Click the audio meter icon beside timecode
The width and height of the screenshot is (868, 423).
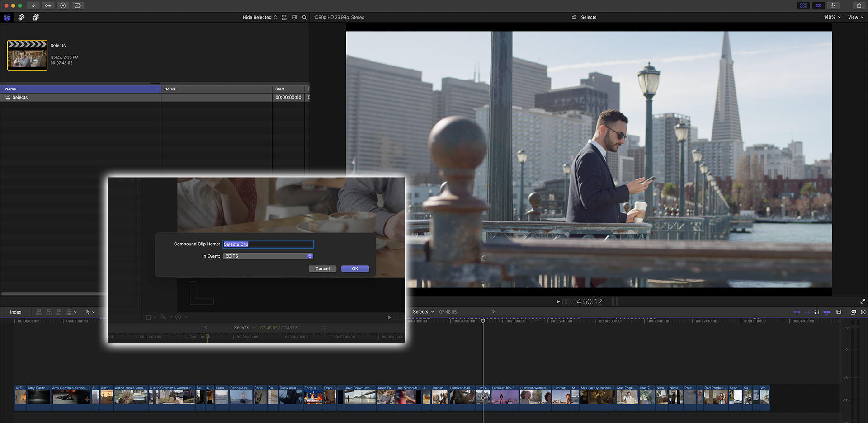tap(615, 301)
